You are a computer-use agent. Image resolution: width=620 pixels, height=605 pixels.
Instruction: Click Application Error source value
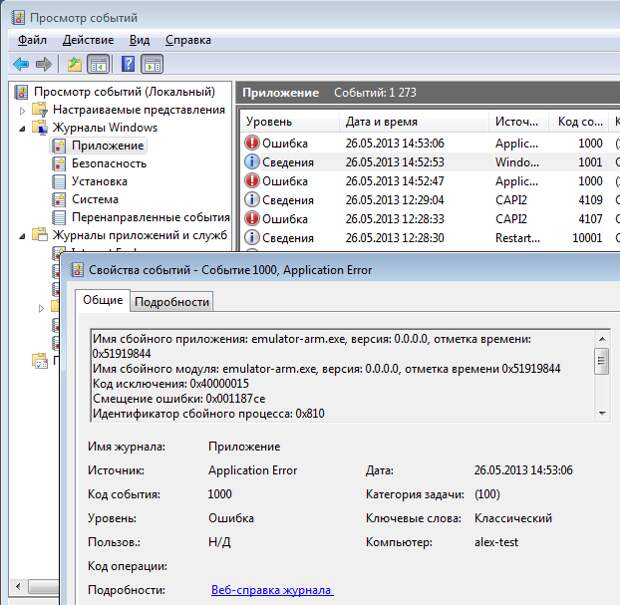(253, 470)
